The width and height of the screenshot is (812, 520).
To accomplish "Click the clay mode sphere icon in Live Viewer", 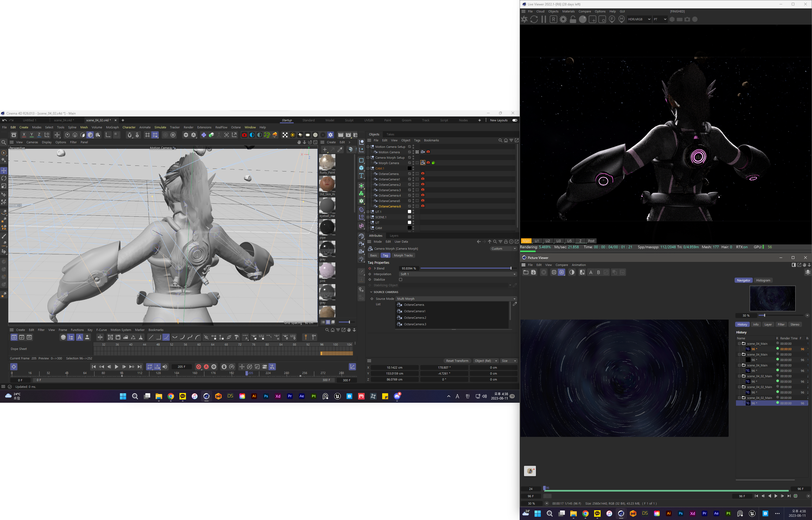I will pos(582,19).
